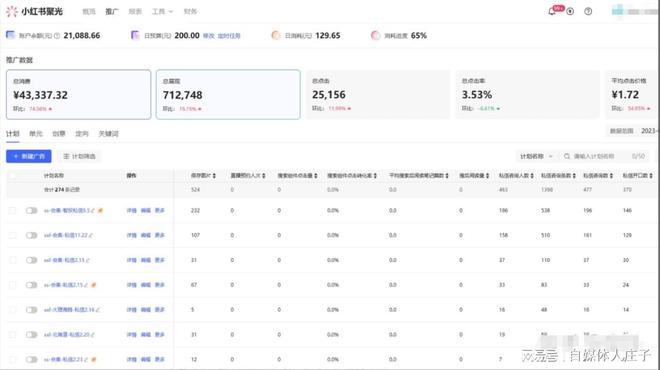The width and height of the screenshot is (660, 370).
Task: Click the edit pencil beside the 11.22 plan name
Action: [91, 235]
